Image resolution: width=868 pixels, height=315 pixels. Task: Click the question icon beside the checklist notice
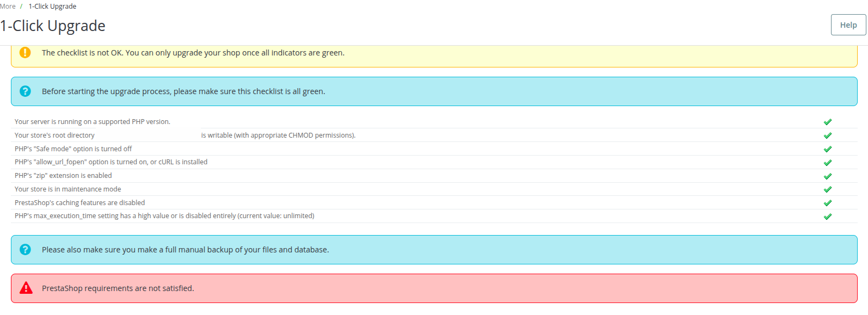[25, 91]
